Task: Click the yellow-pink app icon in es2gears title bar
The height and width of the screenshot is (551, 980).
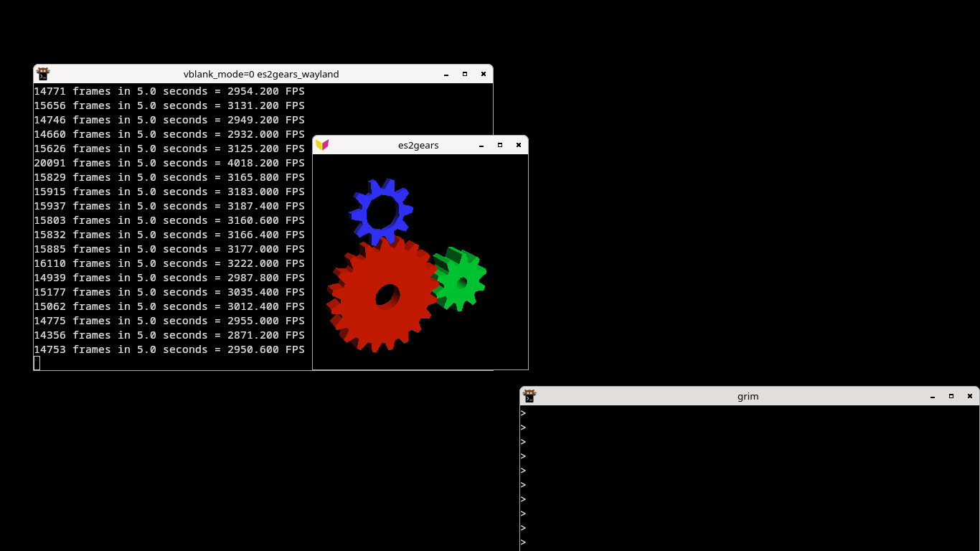Action: (322, 145)
